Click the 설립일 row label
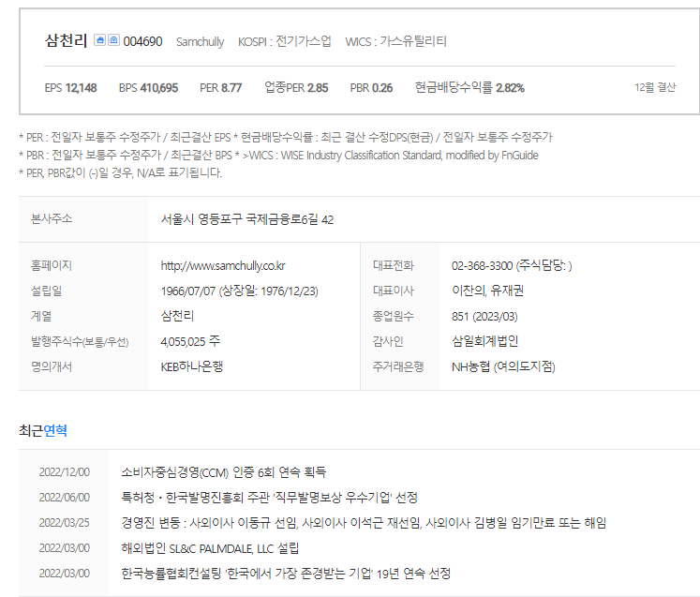The width and height of the screenshot is (700, 597). 47,291
